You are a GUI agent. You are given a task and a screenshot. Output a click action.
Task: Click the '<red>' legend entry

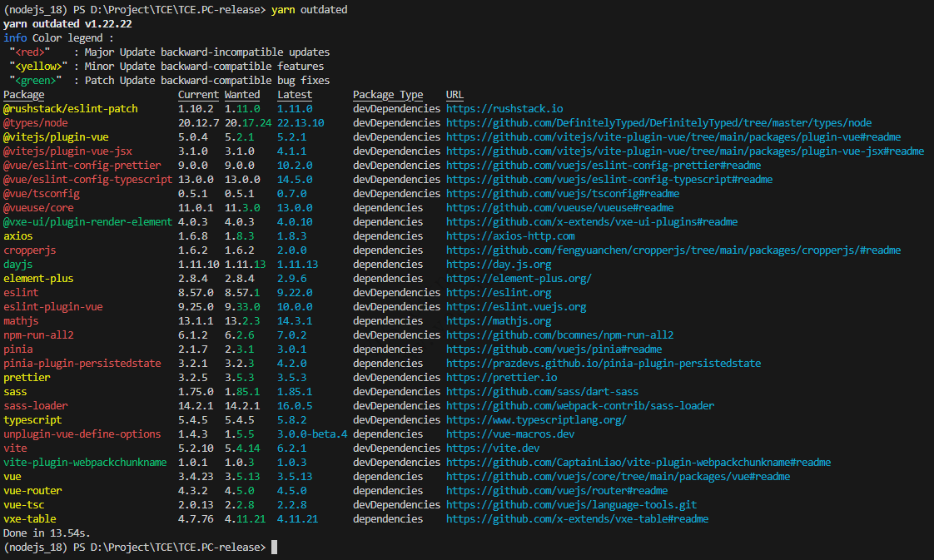pos(30,52)
